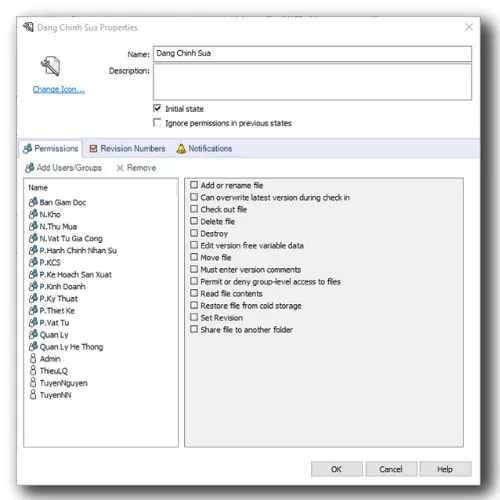Select P.Thiet Ke in the name list
The image size is (500, 500).
57,311
